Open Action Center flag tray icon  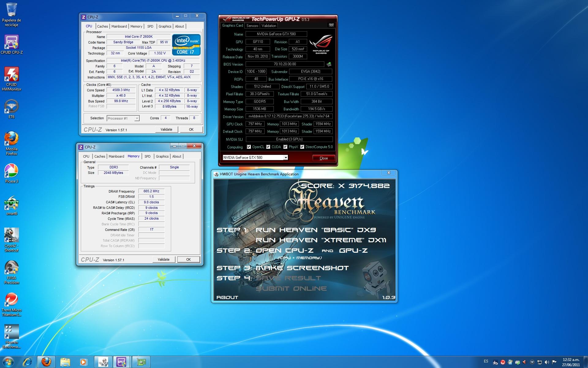(554, 362)
